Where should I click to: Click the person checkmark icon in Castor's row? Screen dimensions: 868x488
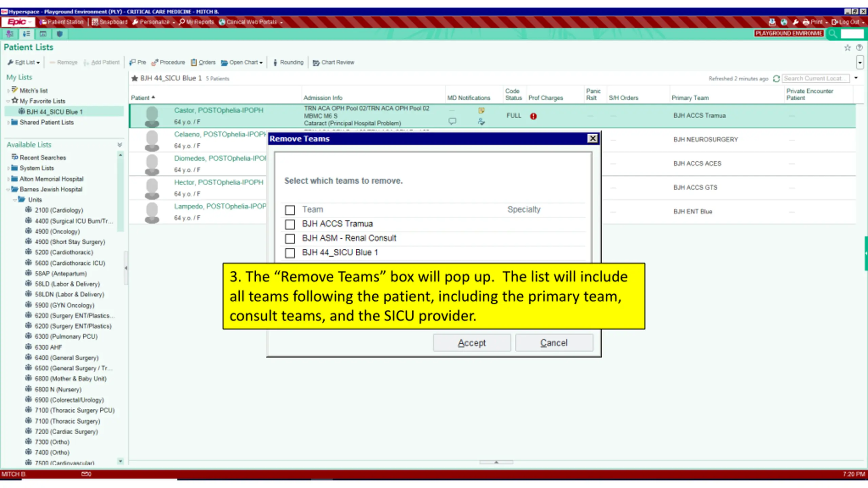[x=481, y=121]
